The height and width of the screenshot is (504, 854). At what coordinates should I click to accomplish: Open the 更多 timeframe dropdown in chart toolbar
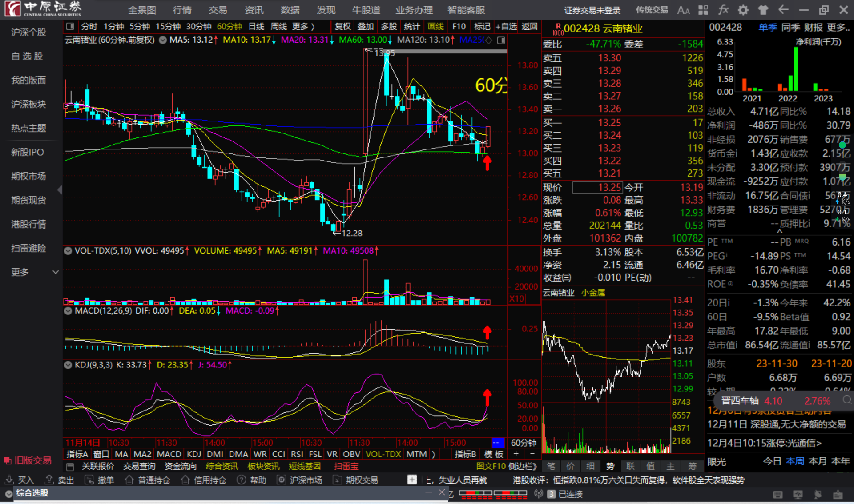(x=305, y=27)
